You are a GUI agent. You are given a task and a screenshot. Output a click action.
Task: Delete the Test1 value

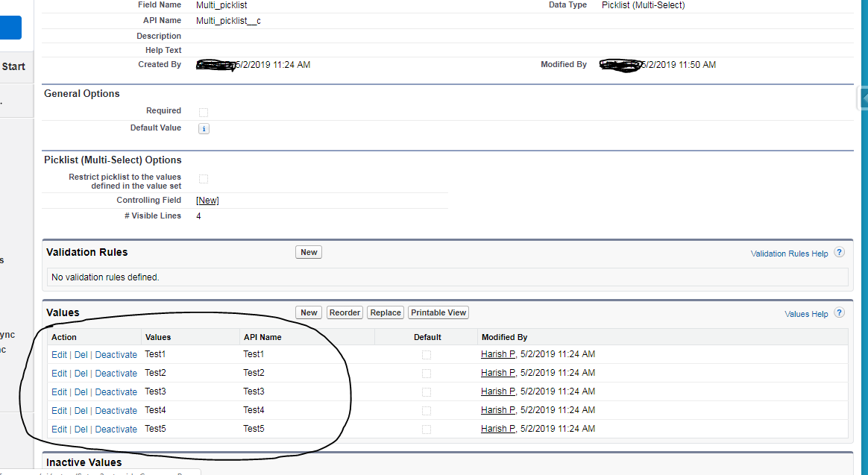81,355
